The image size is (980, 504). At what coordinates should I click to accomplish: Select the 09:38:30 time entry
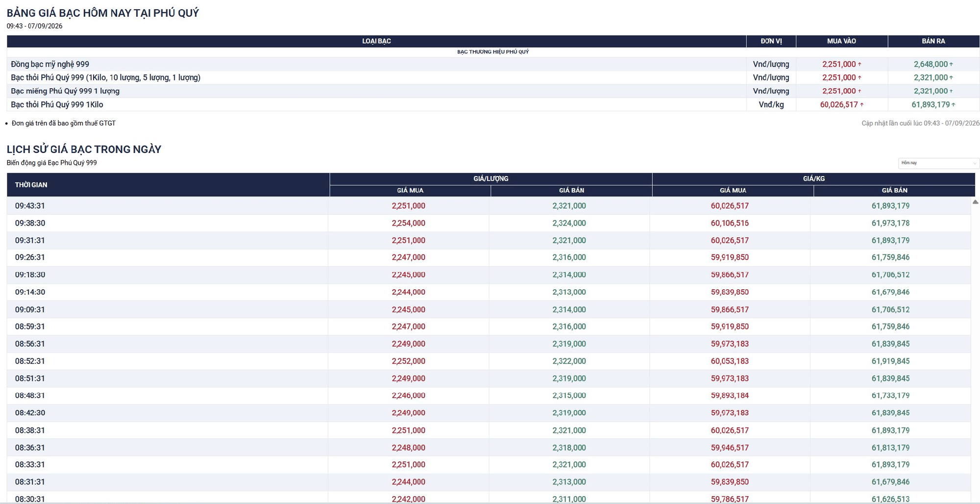pyautogui.click(x=30, y=223)
